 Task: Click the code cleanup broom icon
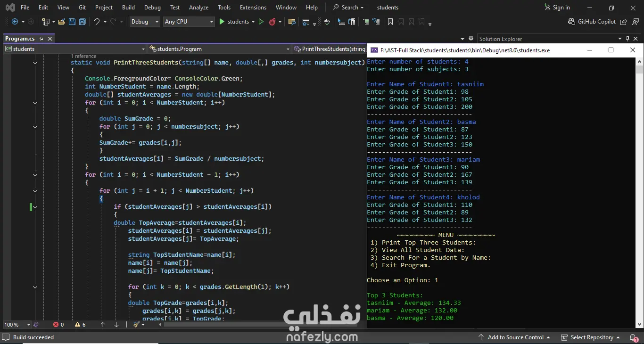point(137,325)
